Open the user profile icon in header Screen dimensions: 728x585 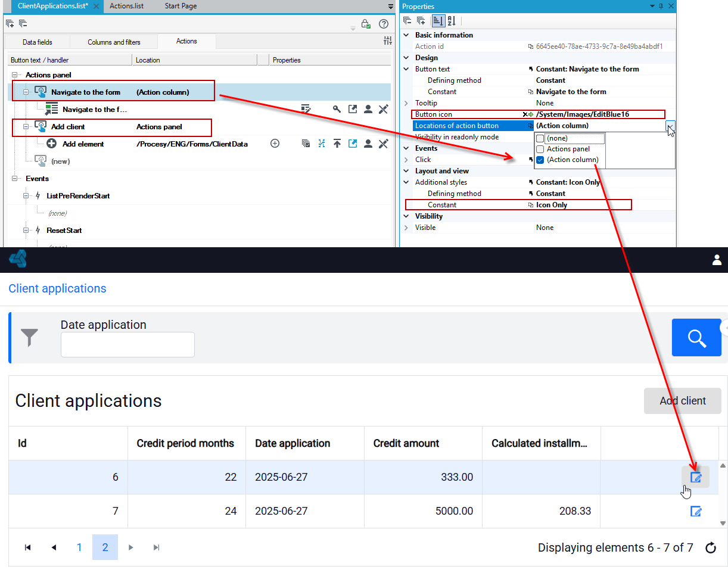tap(717, 260)
